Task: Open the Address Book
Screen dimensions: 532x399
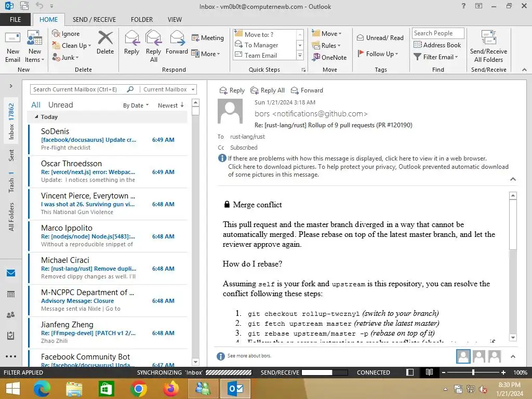Action: pos(437,45)
